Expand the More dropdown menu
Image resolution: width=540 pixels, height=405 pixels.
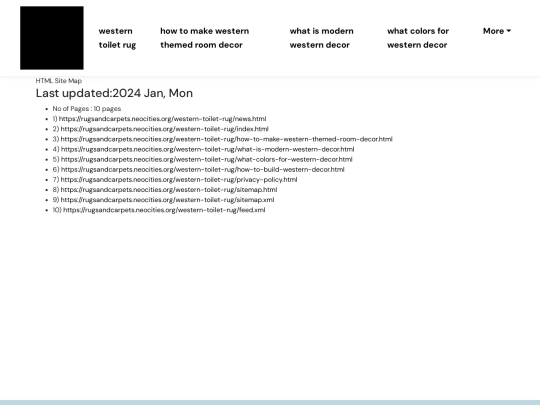click(497, 31)
